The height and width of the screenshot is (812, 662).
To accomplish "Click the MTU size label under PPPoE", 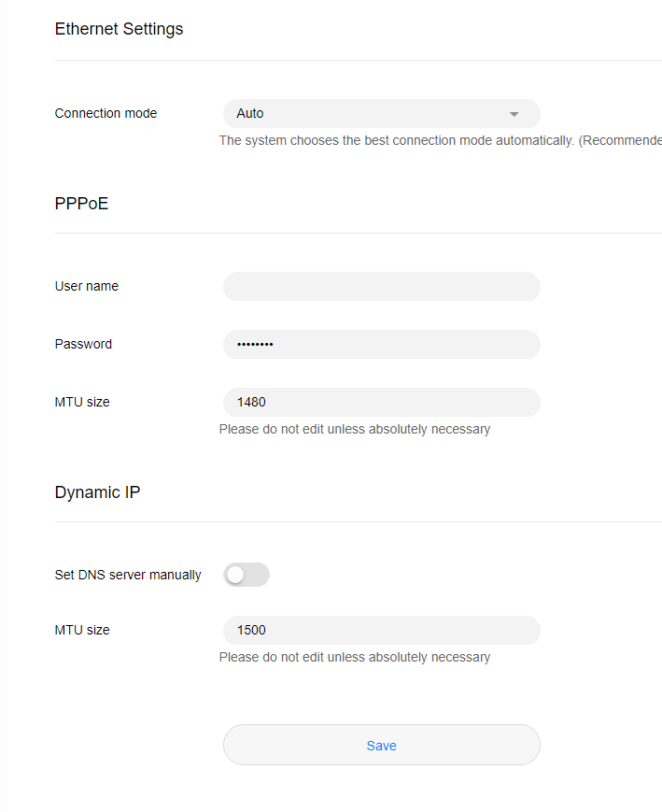I will point(82,403).
